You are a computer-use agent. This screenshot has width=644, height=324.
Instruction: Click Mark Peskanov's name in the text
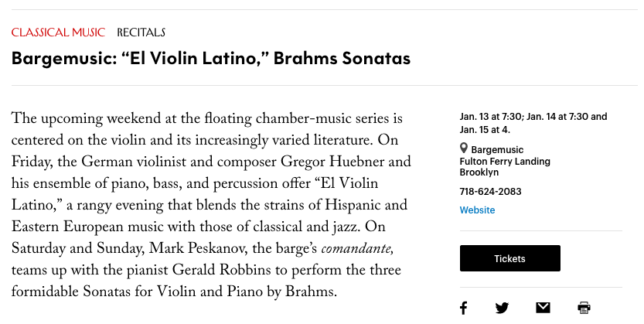coord(198,248)
